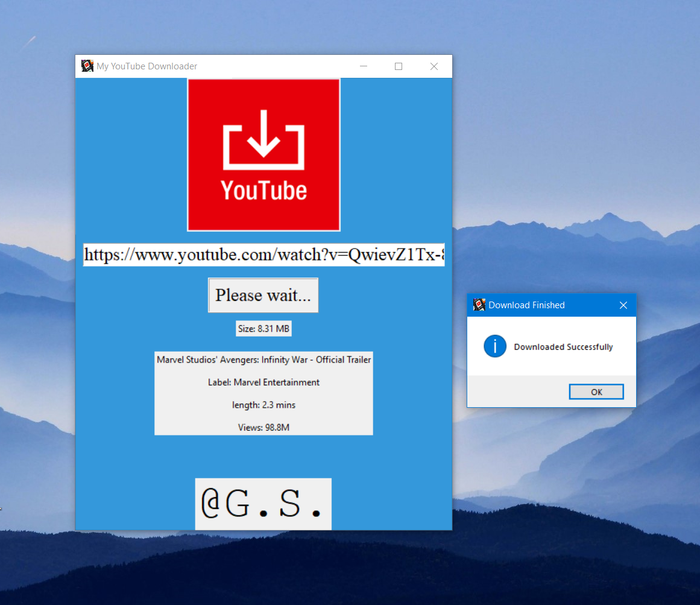
Task: Click the "@G.S." author label
Action: pos(263,504)
